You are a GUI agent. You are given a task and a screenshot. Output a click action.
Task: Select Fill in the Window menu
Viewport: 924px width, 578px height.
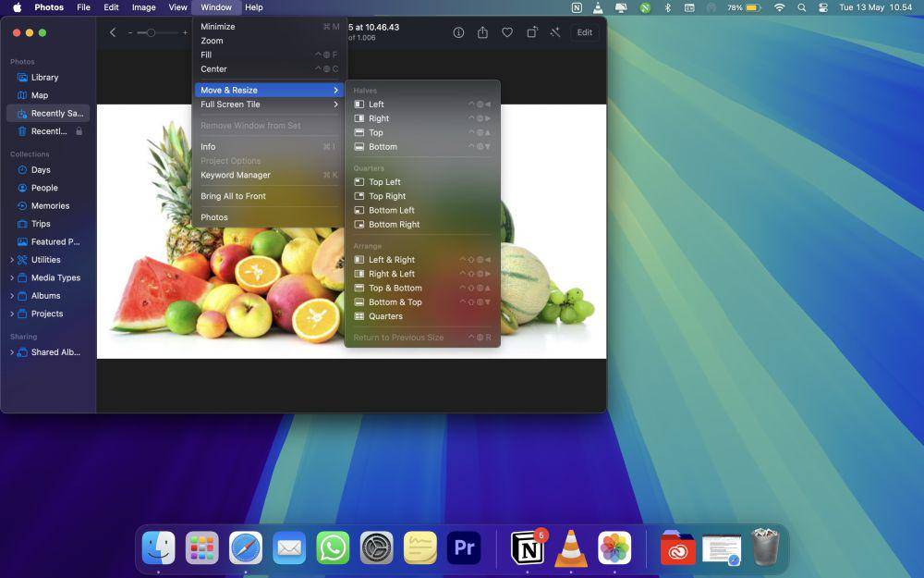[269, 55]
